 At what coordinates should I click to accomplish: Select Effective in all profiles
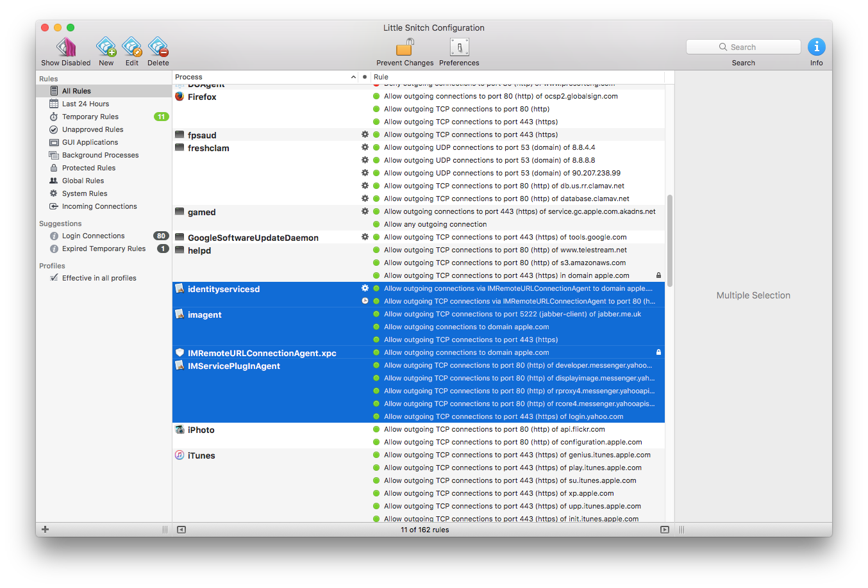pos(104,278)
